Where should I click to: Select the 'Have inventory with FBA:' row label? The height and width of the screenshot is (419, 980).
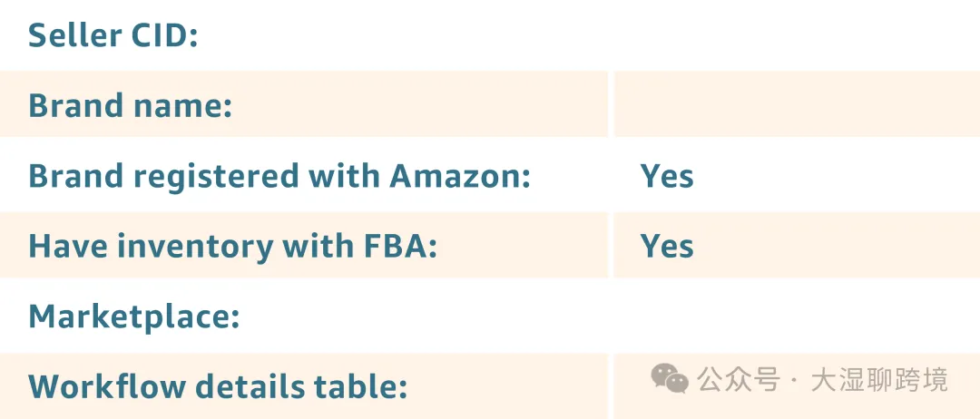click(232, 246)
